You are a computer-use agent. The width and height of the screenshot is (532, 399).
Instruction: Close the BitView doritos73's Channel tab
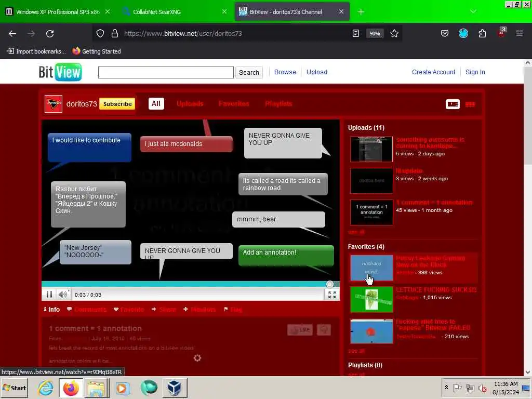point(341,12)
